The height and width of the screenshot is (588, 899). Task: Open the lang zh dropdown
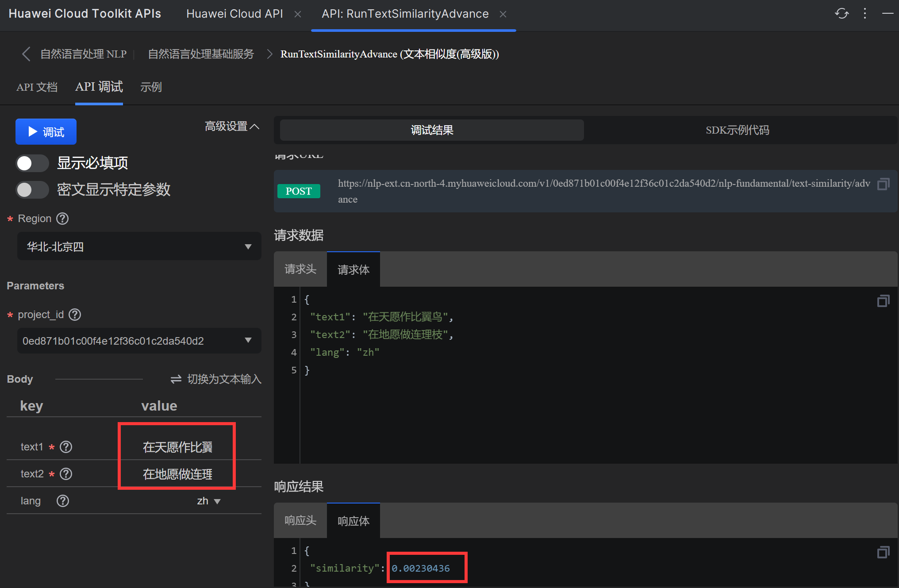click(208, 501)
